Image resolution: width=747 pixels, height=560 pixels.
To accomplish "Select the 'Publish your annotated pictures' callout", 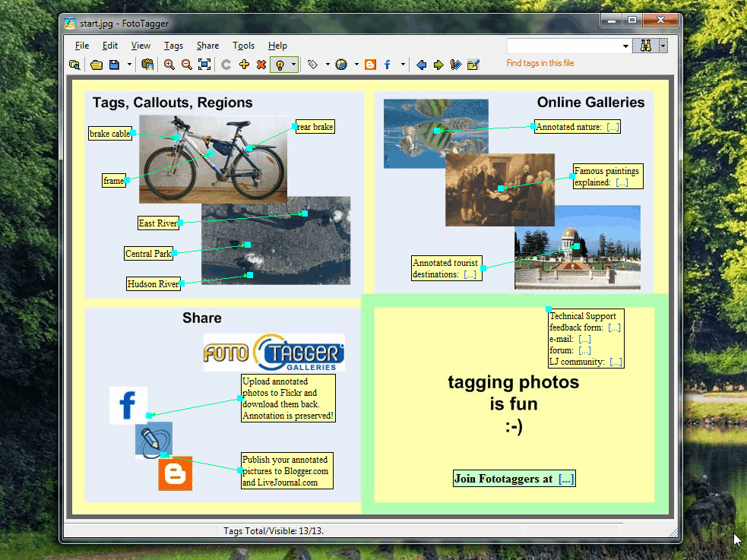I will pyautogui.click(x=287, y=471).
